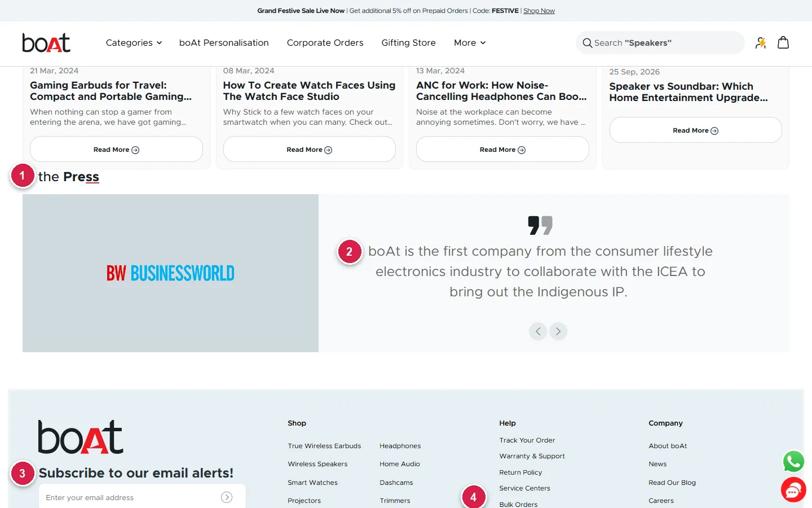Image resolution: width=812 pixels, height=508 pixels.
Task: Open Careers footer link
Action: tap(661, 501)
